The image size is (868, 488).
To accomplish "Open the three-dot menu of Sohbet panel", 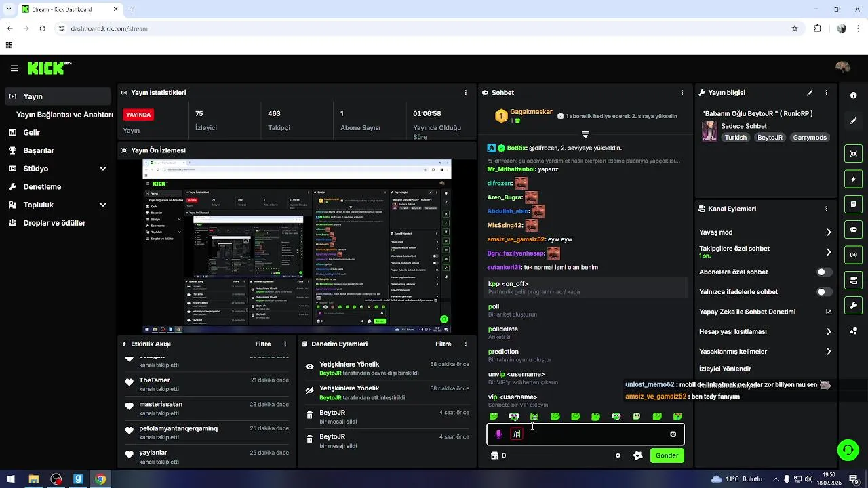I will point(682,93).
